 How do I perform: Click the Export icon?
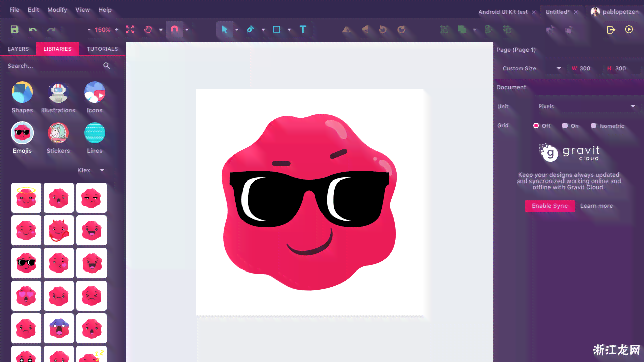pos(611,30)
